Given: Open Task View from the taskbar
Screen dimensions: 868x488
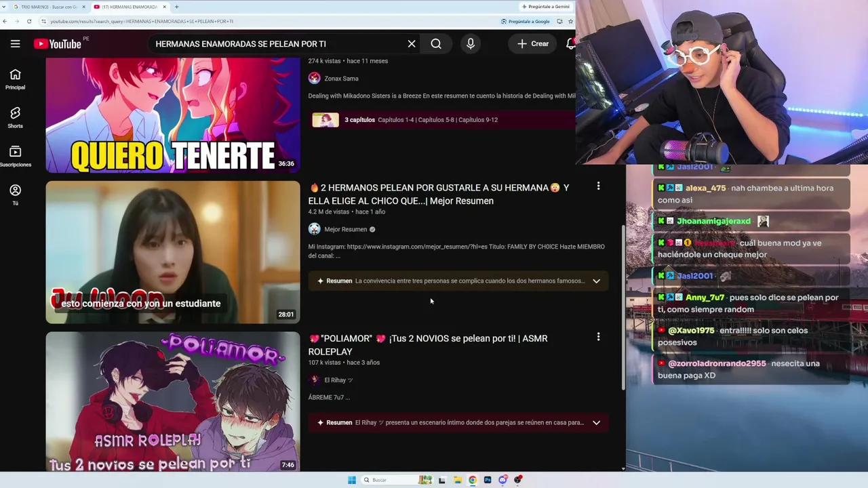Looking at the screenshot, I should (442, 480).
